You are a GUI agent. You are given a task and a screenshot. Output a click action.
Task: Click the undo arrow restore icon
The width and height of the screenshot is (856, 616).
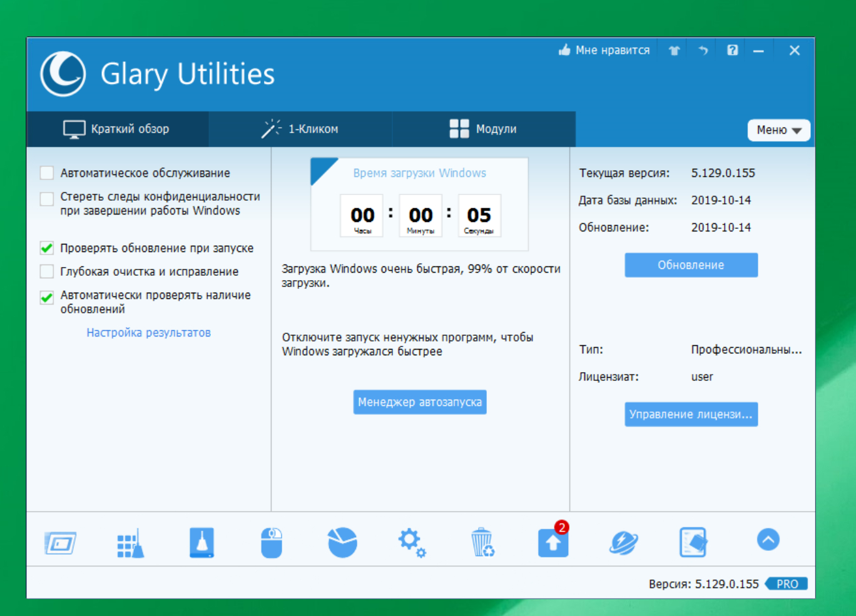[x=703, y=51]
